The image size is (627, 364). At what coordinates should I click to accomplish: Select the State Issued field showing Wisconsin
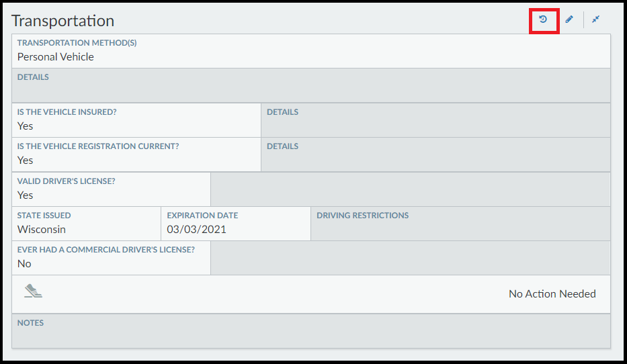86,223
